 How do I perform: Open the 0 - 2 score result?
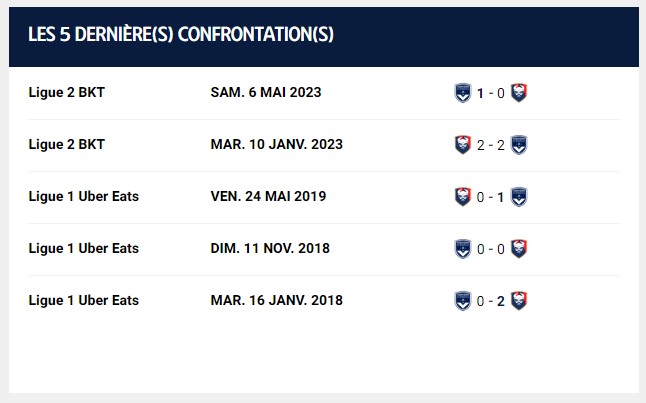pos(490,301)
